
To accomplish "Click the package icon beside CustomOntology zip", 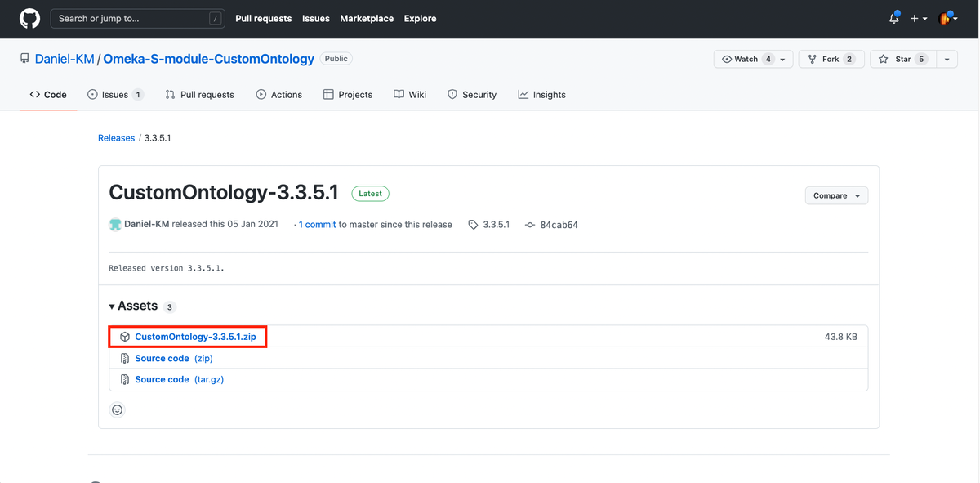I will 125,337.
